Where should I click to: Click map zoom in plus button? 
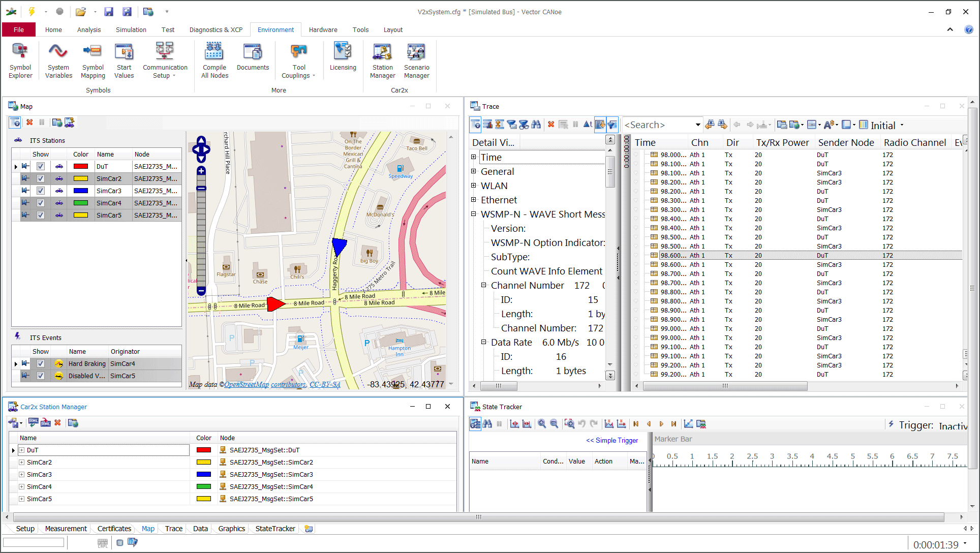tap(201, 171)
